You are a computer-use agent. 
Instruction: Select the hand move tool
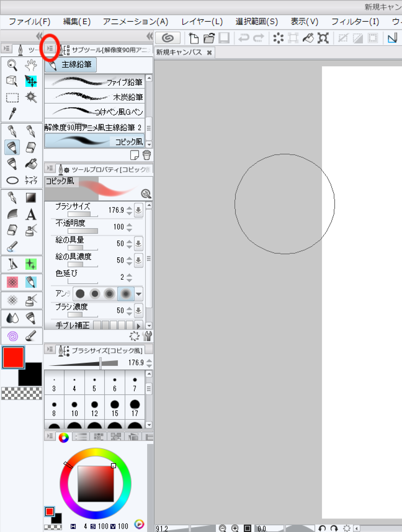[x=31, y=65]
